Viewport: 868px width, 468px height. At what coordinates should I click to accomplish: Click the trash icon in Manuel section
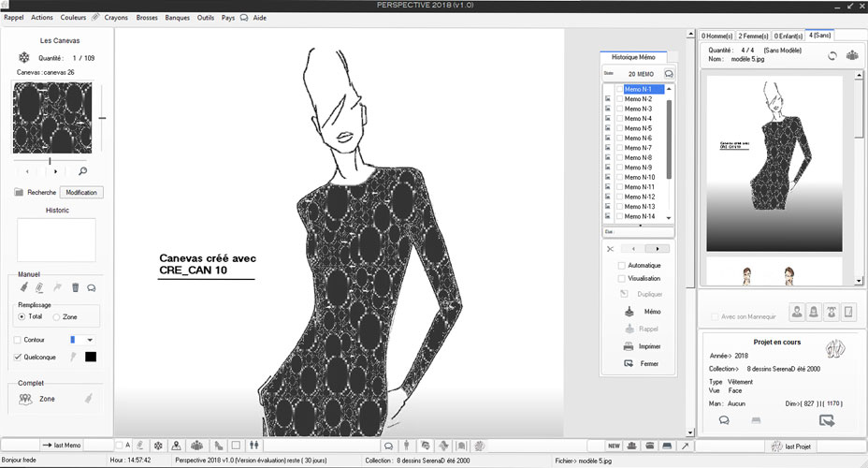(75, 287)
